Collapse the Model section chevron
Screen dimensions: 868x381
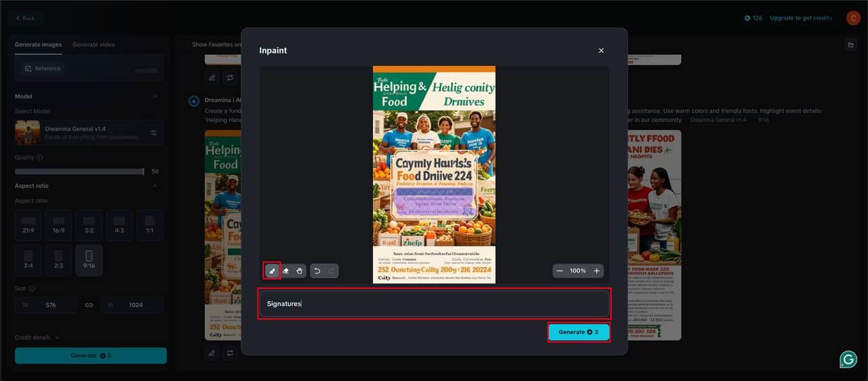point(155,96)
